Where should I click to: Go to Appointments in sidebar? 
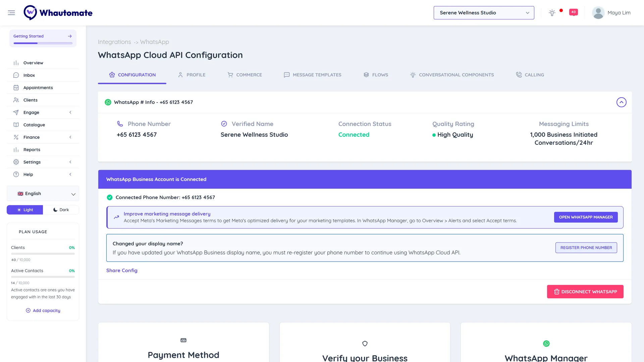[x=43, y=87]
